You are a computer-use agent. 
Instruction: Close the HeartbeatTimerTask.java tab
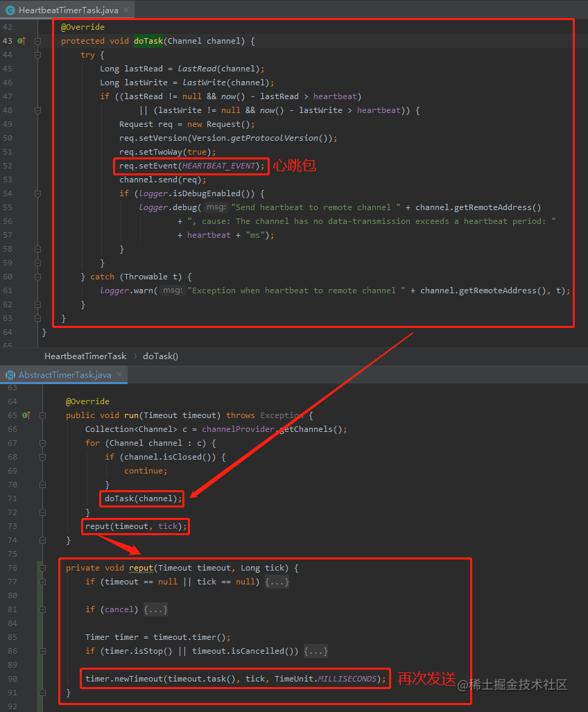coord(126,10)
